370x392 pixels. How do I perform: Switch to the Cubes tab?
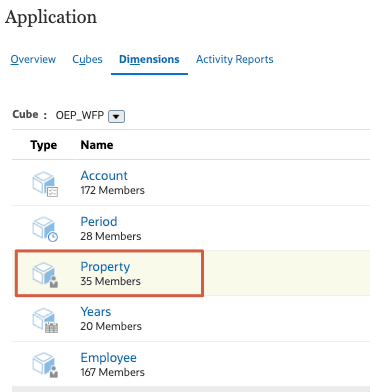pos(87,59)
